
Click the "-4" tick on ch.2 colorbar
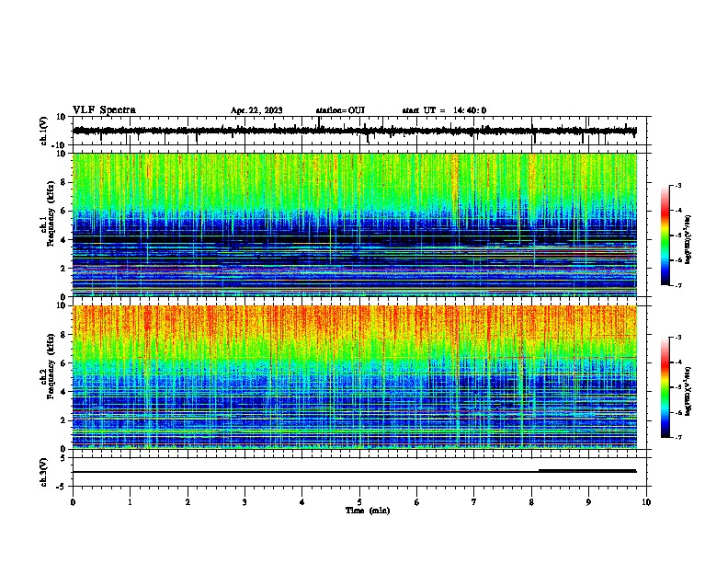[678, 362]
